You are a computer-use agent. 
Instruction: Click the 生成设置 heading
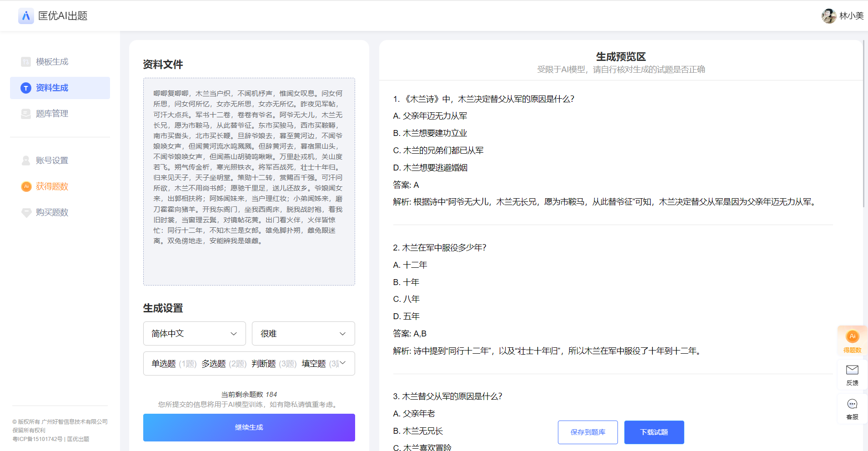pyautogui.click(x=163, y=308)
